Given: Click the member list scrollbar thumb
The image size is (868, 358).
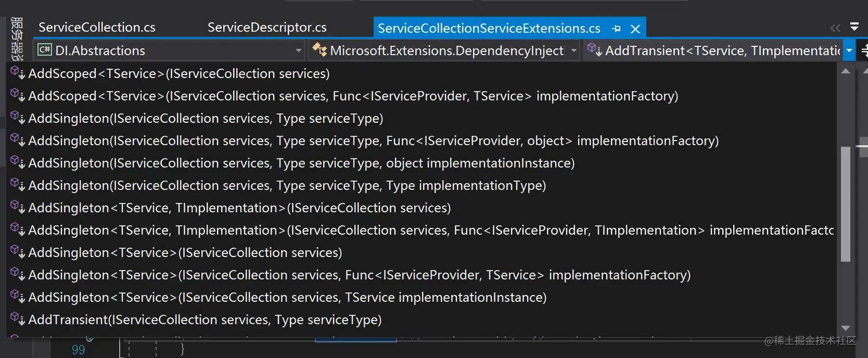Looking at the screenshot, I should pos(845,204).
